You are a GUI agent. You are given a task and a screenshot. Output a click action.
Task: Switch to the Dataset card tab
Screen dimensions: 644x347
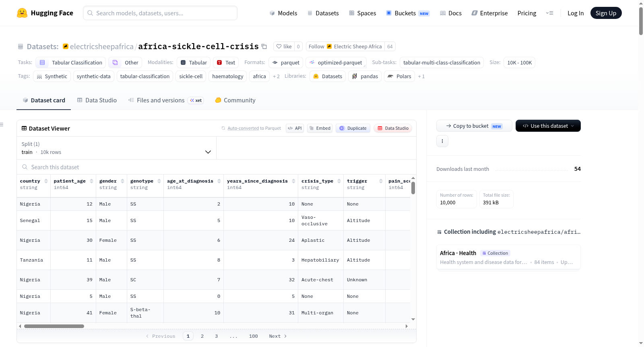44,100
